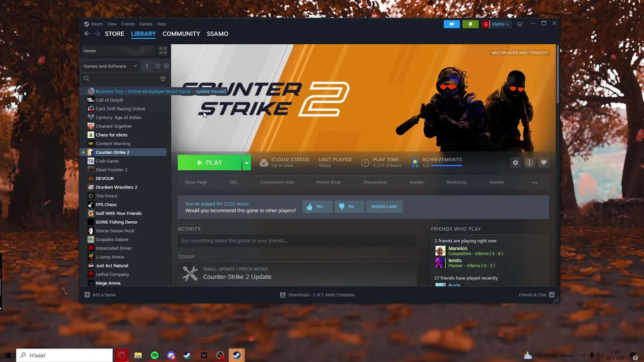This screenshot has width=644, height=362.
Task: Click the Home button in the library sidebar
Action: (119, 51)
